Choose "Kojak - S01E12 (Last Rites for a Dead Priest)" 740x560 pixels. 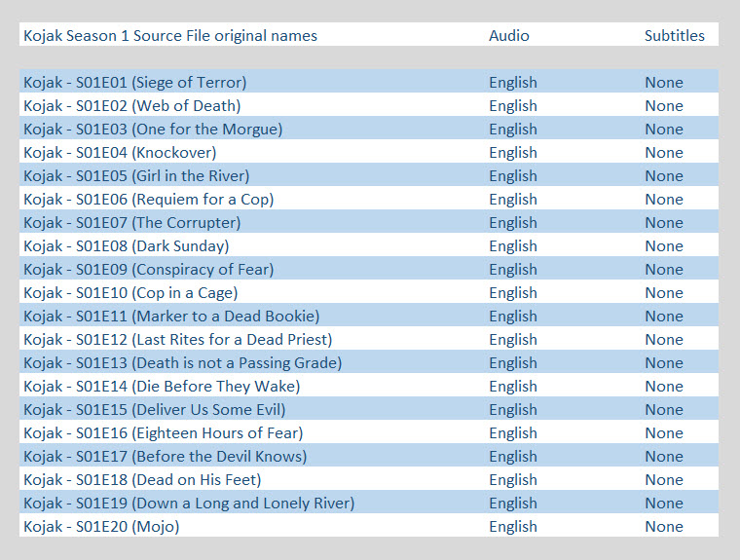178,340
